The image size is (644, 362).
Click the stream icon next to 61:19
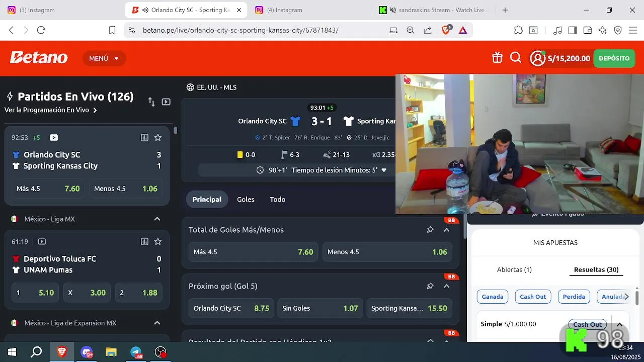click(x=42, y=241)
